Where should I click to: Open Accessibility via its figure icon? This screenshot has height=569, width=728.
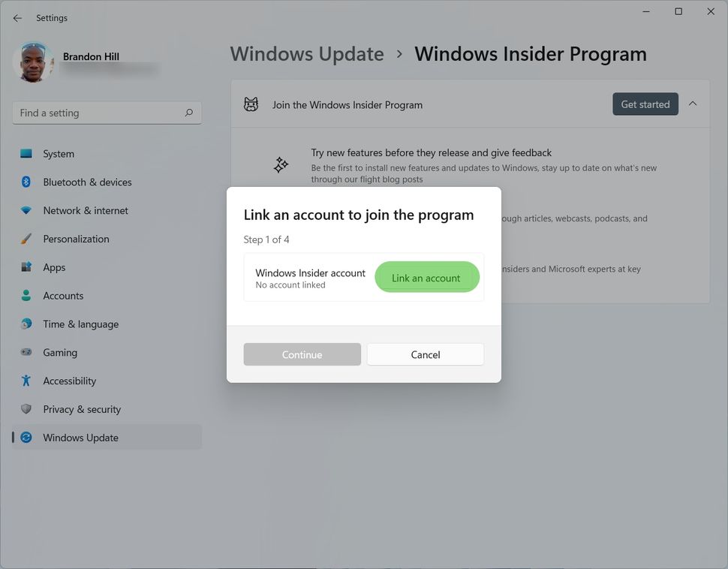(26, 381)
